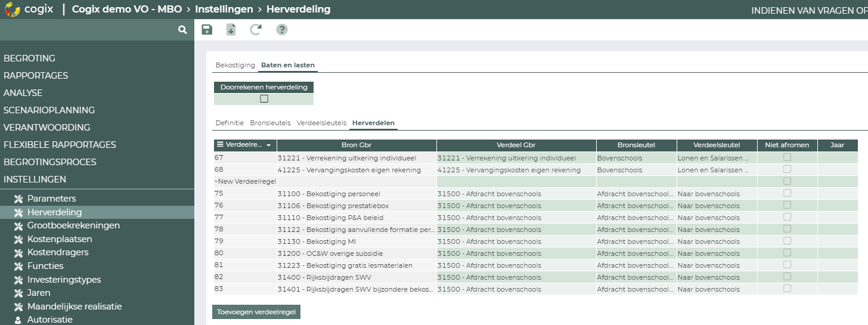Click the tools icon beside Investeringstypes
Viewport: 868px width, 325px height.
coord(18,280)
